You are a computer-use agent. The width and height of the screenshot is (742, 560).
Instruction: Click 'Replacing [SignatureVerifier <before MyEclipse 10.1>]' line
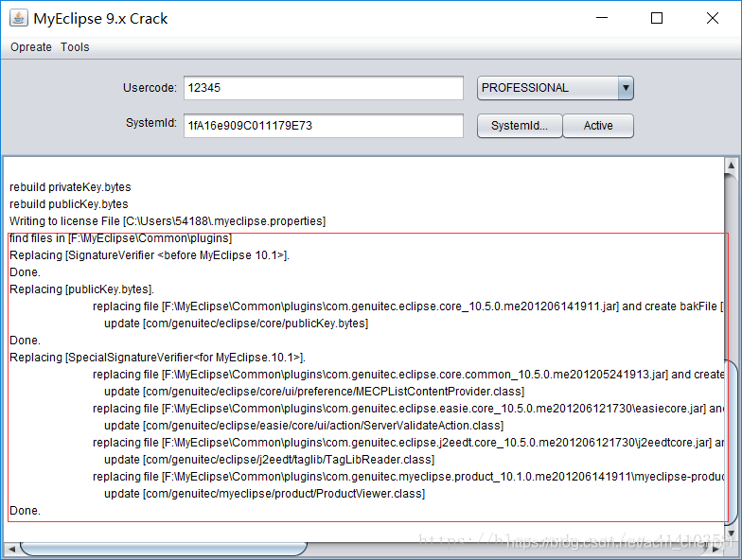pyautogui.click(x=150, y=255)
